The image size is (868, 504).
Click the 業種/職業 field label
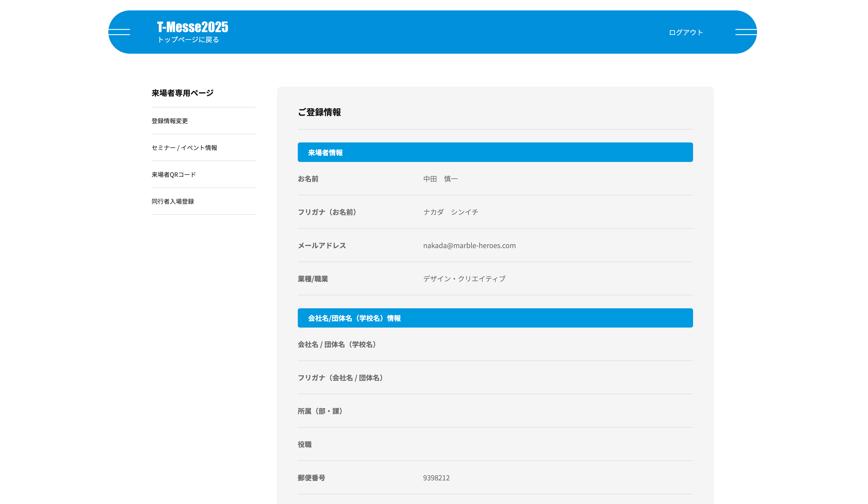(312, 279)
